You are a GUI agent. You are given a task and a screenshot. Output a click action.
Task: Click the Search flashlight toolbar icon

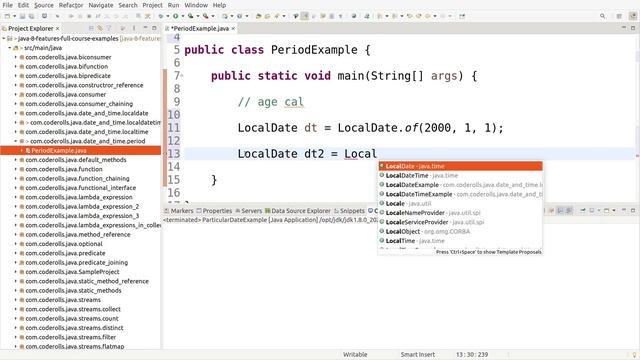tap(277, 16)
